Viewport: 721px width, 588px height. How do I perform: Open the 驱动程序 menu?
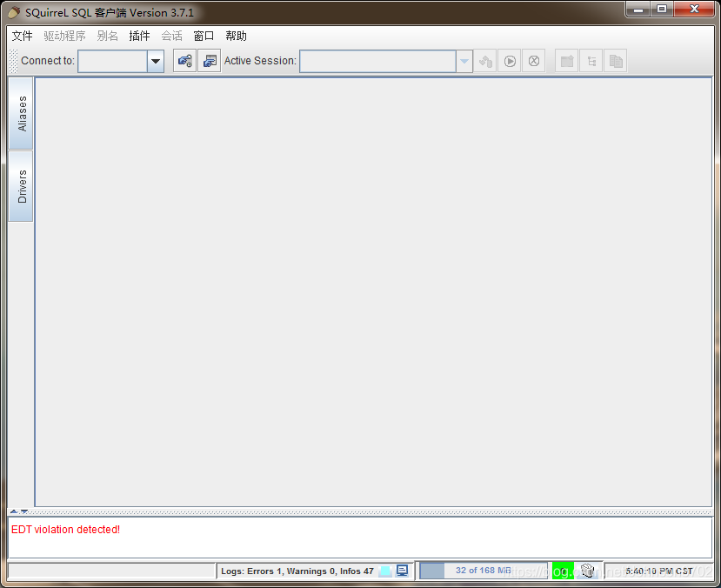(x=65, y=36)
